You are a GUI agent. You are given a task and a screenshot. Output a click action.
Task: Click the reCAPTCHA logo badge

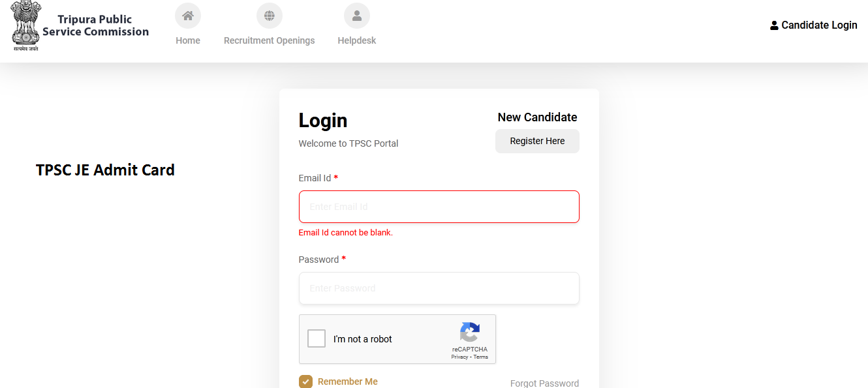point(469,335)
